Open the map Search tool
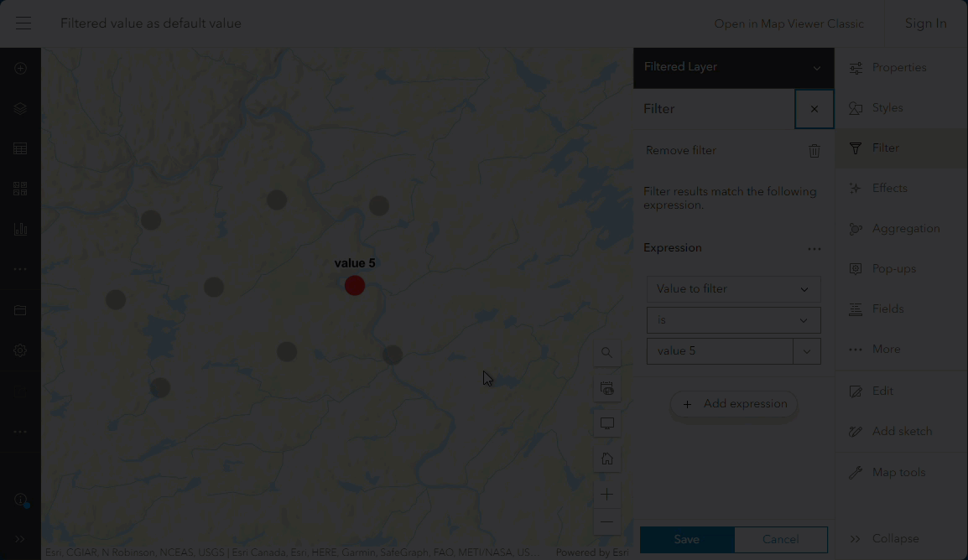This screenshot has height=560, width=968. pyautogui.click(x=606, y=353)
